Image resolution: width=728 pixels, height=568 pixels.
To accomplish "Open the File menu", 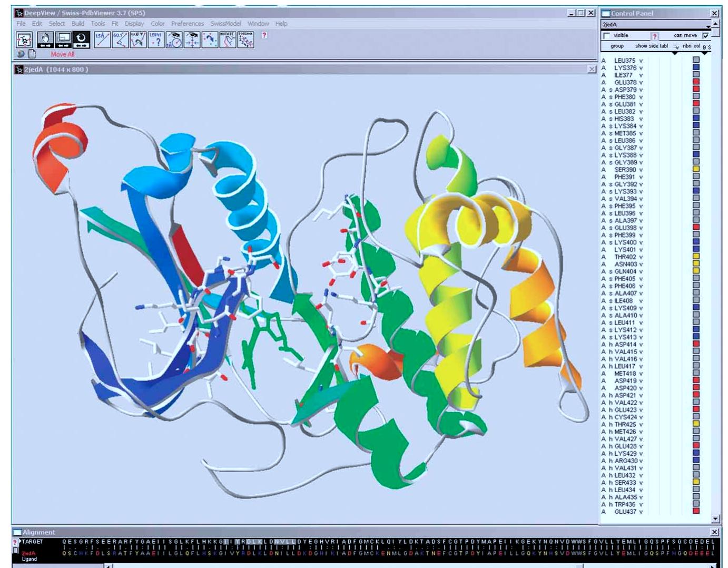I will (x=21, y=24).
